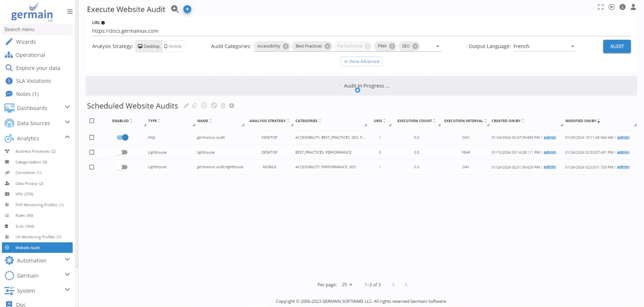Open the user profile icon
644x307 pixels.
(632, 7)
